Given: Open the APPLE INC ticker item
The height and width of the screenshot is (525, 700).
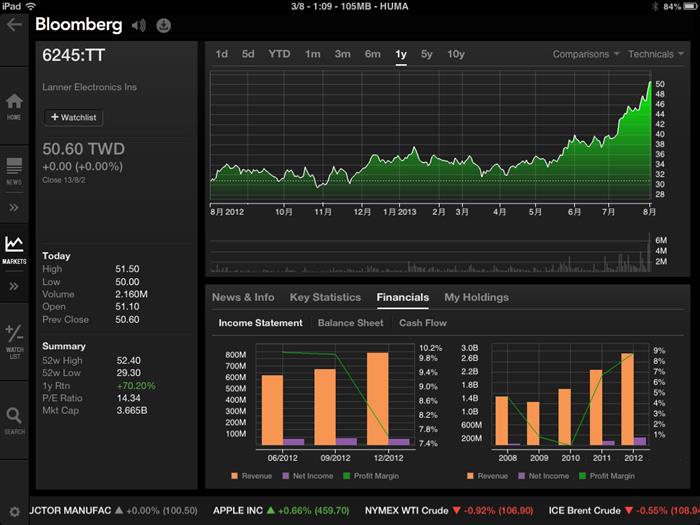Looking at the screenshot, I should (281, 510).
